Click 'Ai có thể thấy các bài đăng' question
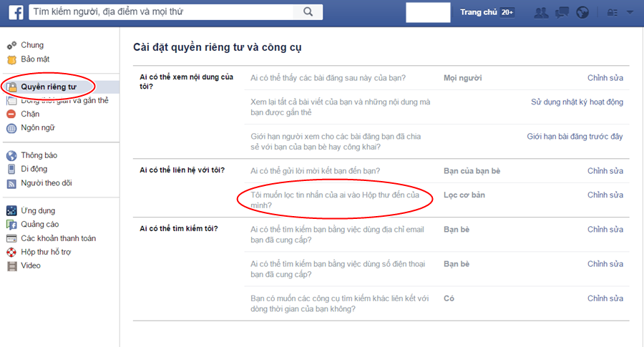Viewport: 644px width, 347px height. (x=328, y=78)
